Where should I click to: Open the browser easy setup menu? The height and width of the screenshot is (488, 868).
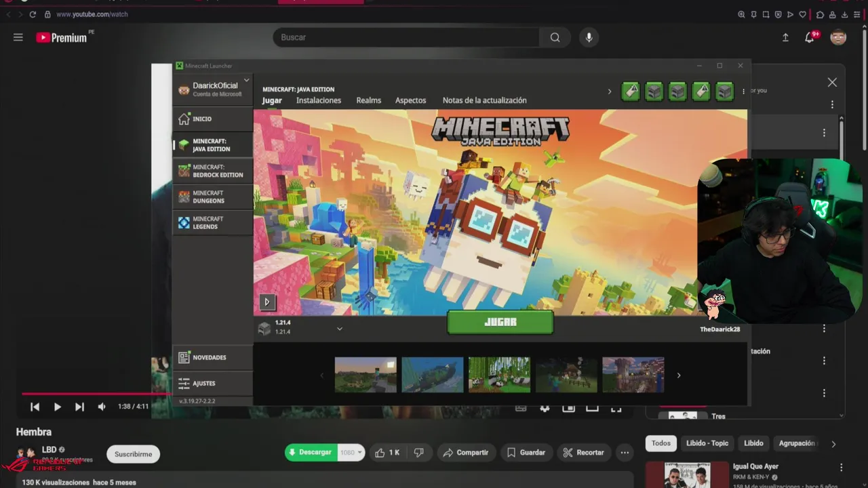tap(856, 14)
